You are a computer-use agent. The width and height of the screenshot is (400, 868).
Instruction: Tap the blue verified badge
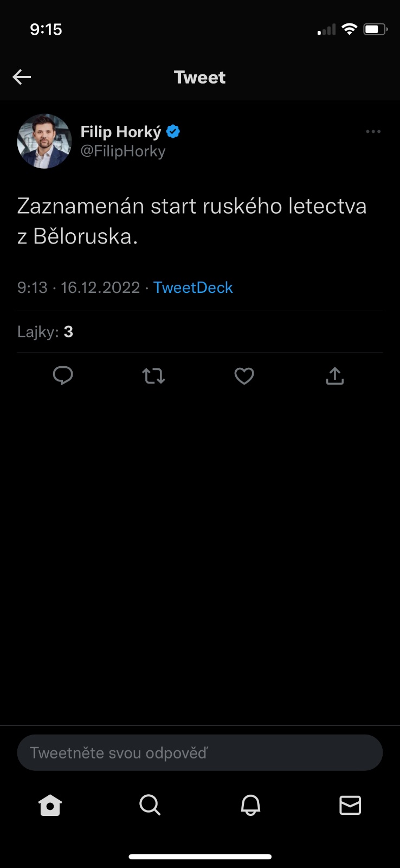pos(173,132)
